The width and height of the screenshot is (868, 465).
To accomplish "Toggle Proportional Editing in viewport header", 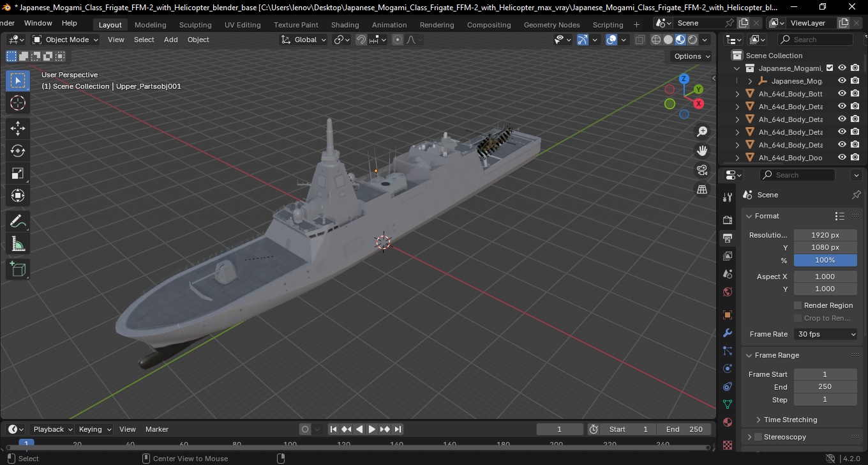I will coord(398,40).
